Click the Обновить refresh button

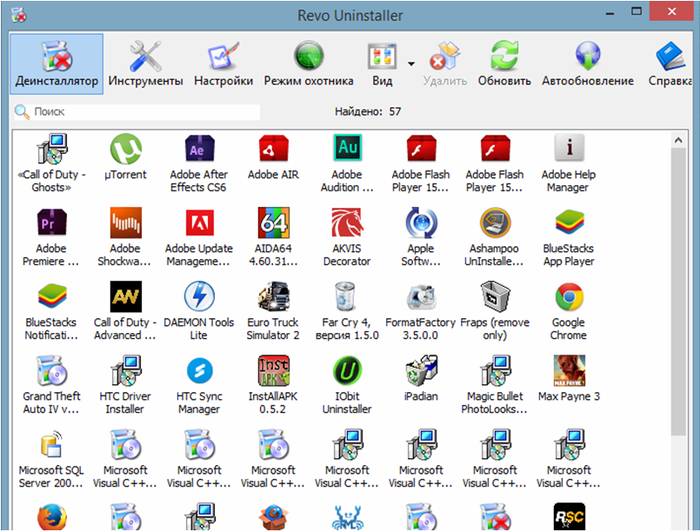504,63
